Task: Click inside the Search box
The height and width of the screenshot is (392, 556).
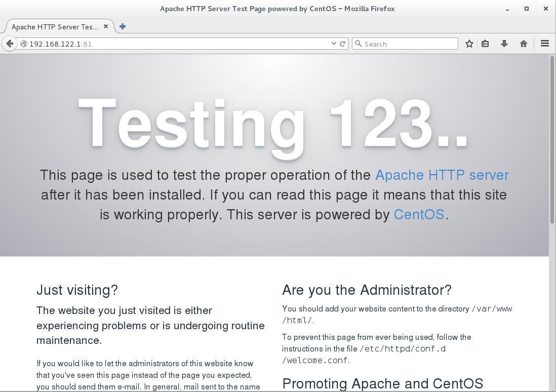Action: pyautogui.click(x=410, y=44)
